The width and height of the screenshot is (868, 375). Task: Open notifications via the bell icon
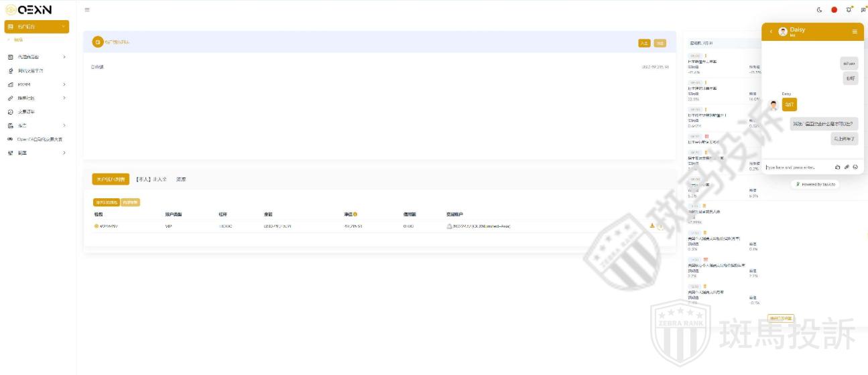click(849, 10)
